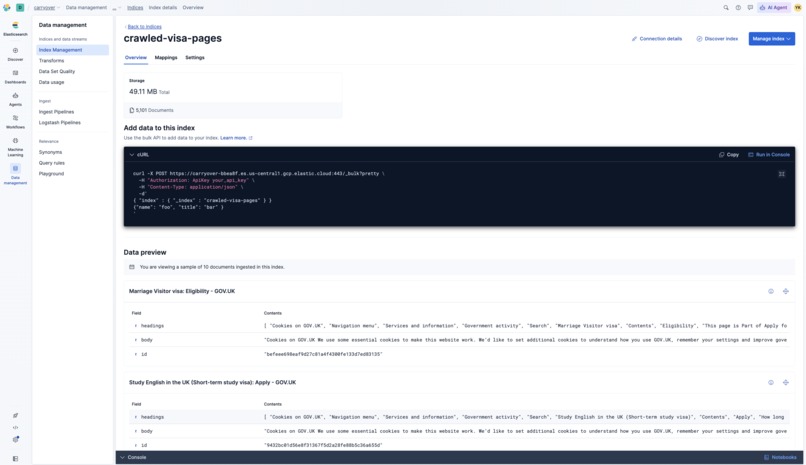
Task: Go back via Back to indices link
Action: click(x=144, y=27)
